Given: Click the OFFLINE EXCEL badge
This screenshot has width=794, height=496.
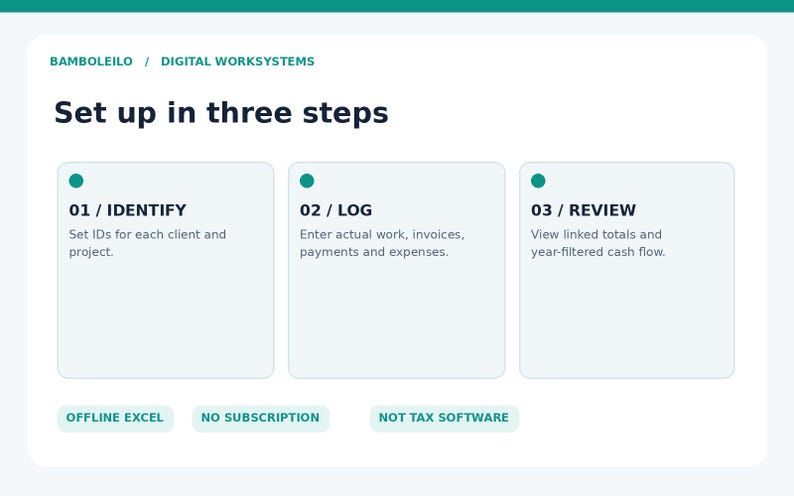Looking at the screenshot, I should [115, 418].
